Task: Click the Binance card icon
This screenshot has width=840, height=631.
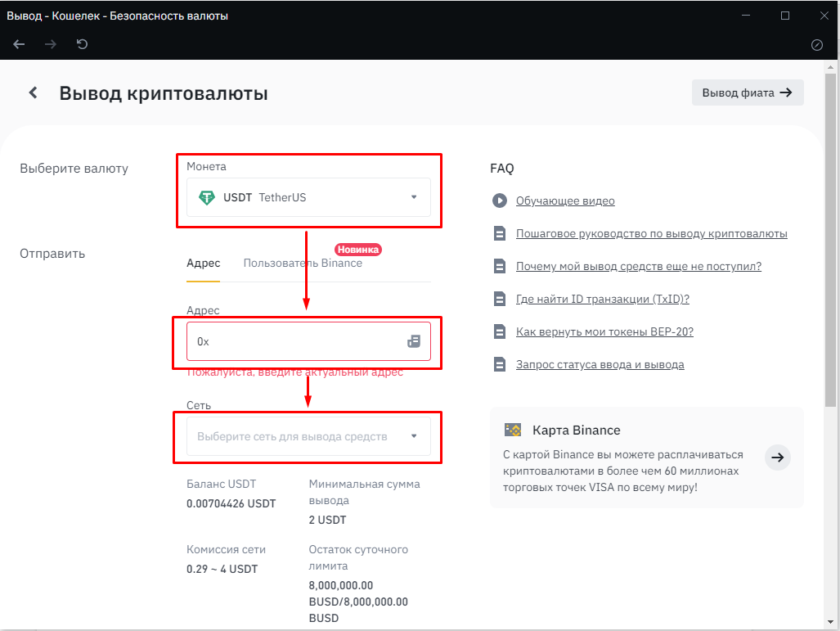Action: (513, 430)
